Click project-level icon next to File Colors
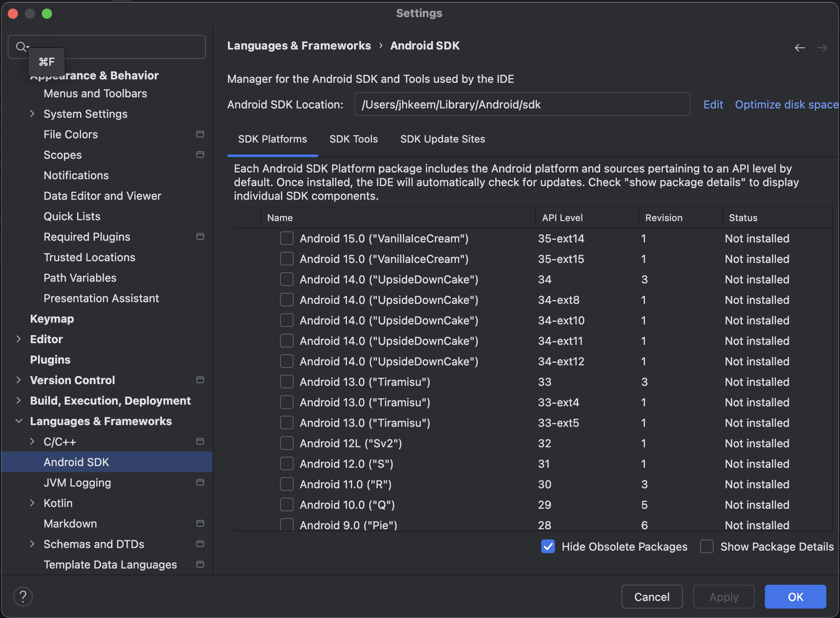Viewport: 840px width, 618px height. click(200, 134)
